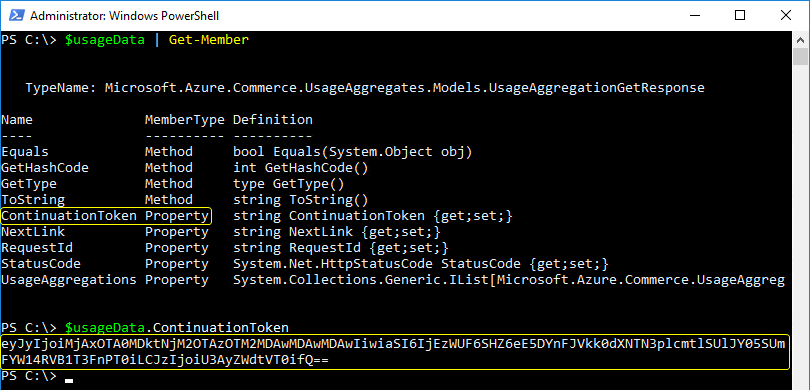The height and width of the screenshot is (390, 810).
Task: Click the $usageData.ContinuationToken command line
Action: (x=145, y=328)
